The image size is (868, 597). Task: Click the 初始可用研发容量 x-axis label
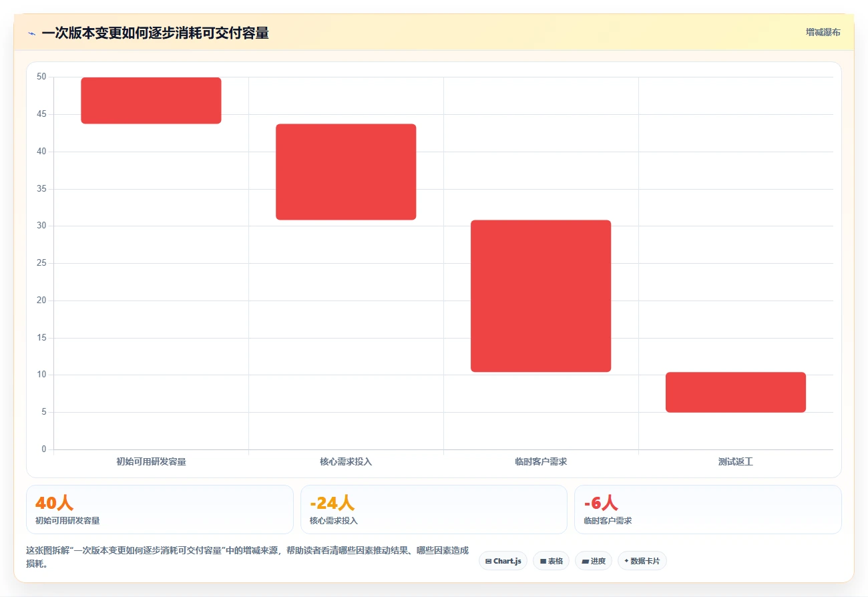[x=151, y=461]
